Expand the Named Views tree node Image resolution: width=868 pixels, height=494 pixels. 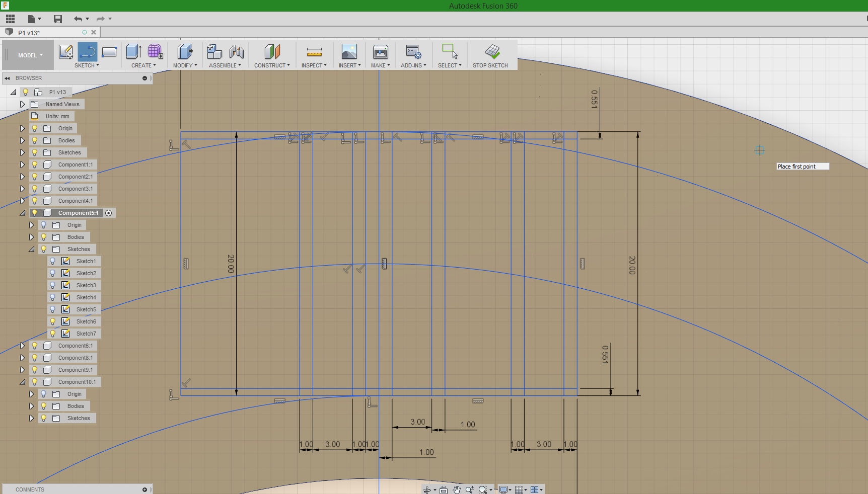pyautogui.click(x=22, y=104)
